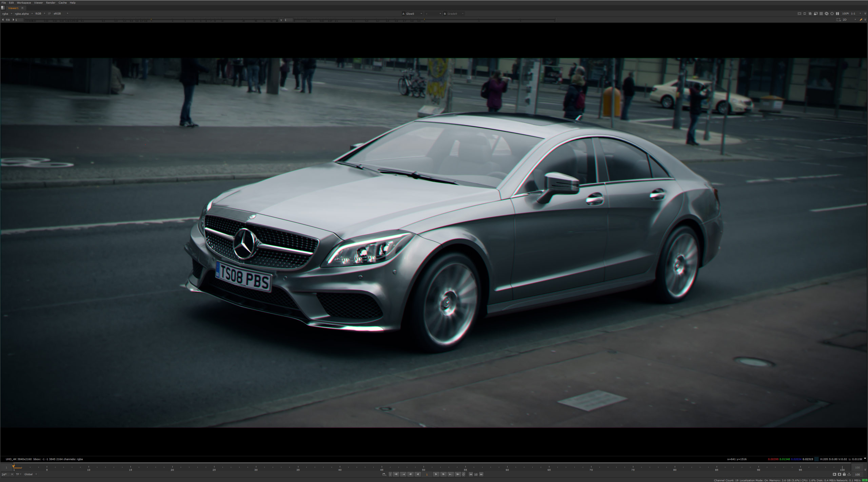Viewport: 868px width, 482px height.
Task: Open the B input Grade9 dropdown
Action: tap(454, 14)
